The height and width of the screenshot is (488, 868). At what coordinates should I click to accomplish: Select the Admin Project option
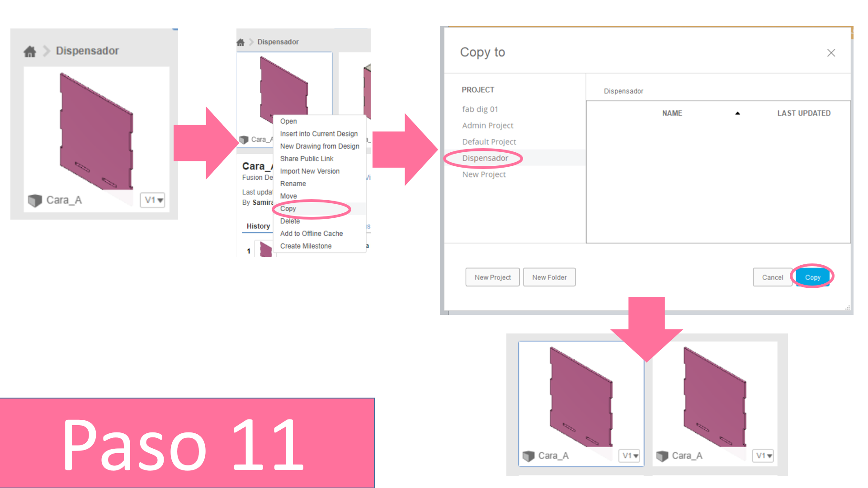point(489,125)
